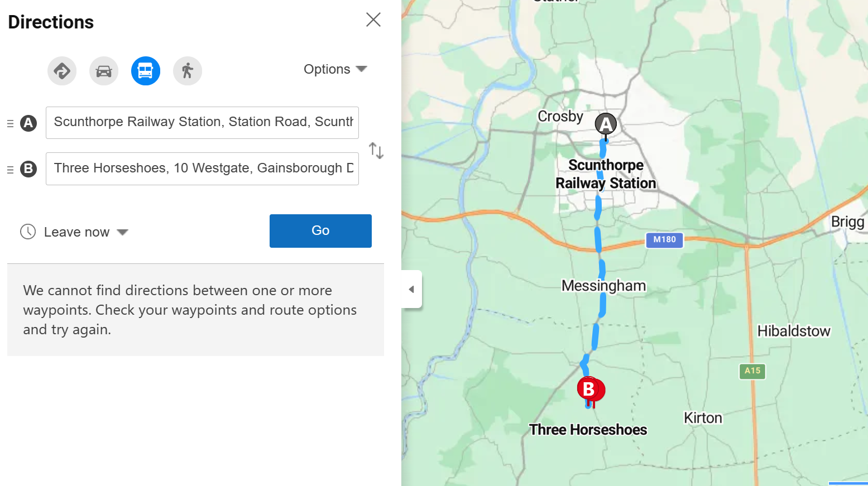Click the A15 road shield on map

click(752, 370)
